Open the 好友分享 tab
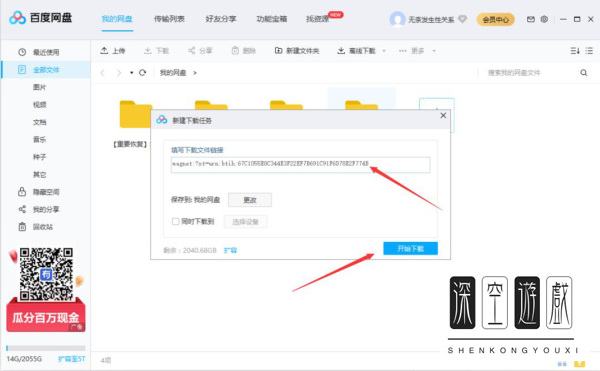 221,19
